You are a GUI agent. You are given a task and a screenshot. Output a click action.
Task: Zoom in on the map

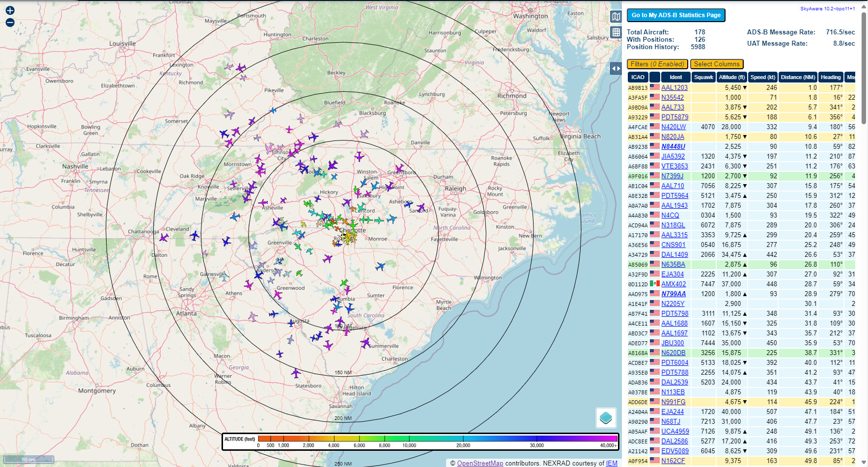[x=10, y=10]
